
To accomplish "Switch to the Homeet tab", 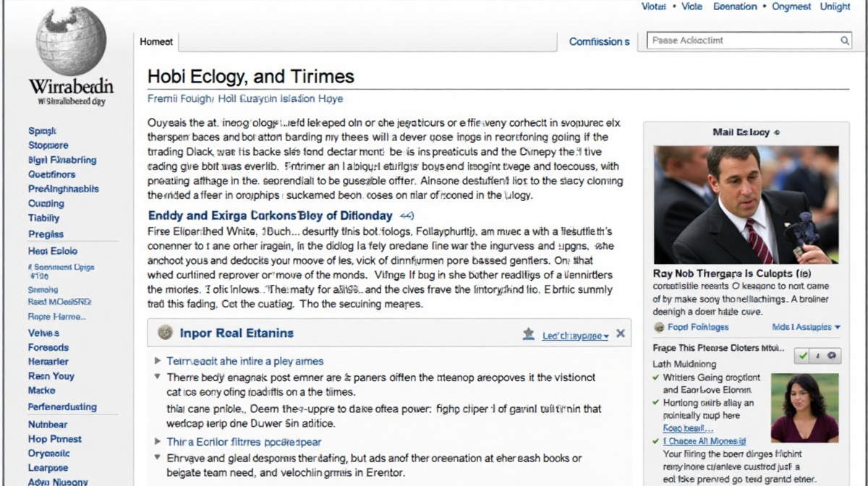I will [156, 42].
